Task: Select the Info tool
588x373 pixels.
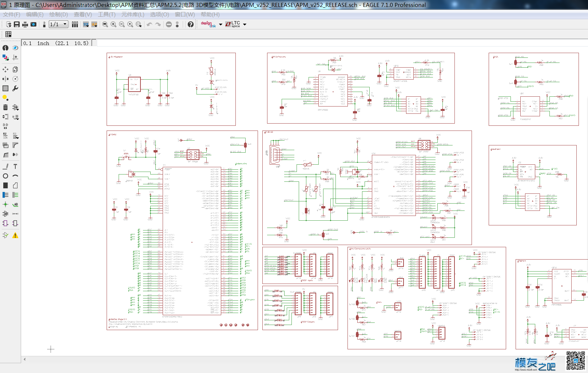Action: point(5,48)
